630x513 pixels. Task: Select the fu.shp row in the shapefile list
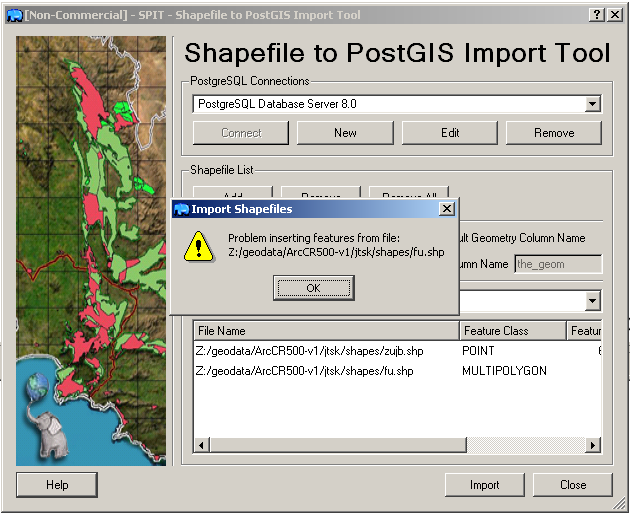pyautogui.click(x=397, y=370)
